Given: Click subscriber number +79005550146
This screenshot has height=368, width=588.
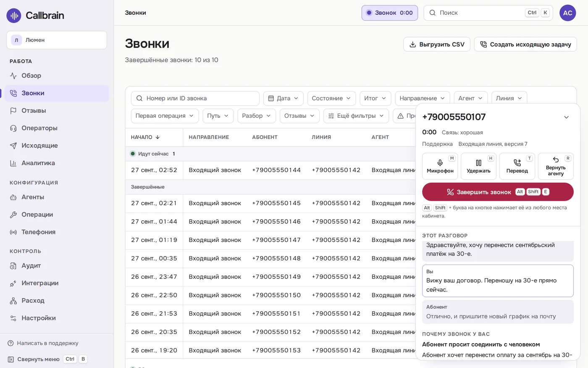Looking at the screenshot, I should point(276,222).
